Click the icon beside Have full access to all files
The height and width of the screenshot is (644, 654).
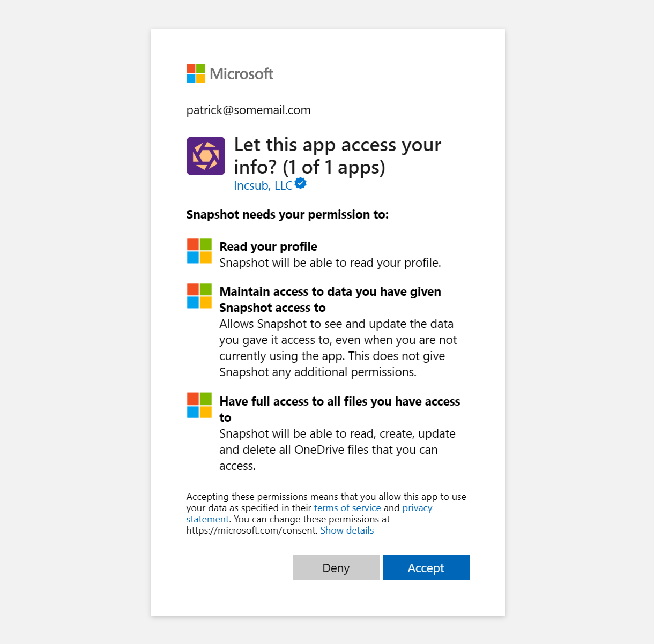pyautogui.click(x=199, y=405)
